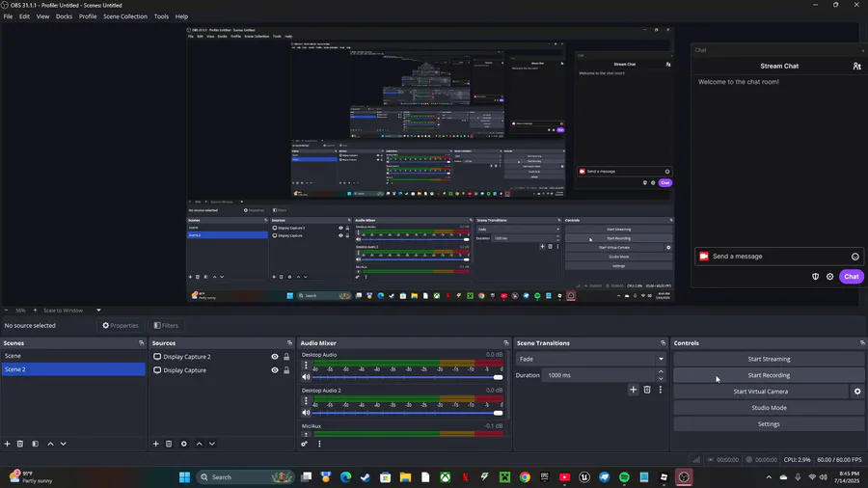This screenshot has width=868, height=488.
Task: Open the Help menu
Action: click(x=181, y=16)
